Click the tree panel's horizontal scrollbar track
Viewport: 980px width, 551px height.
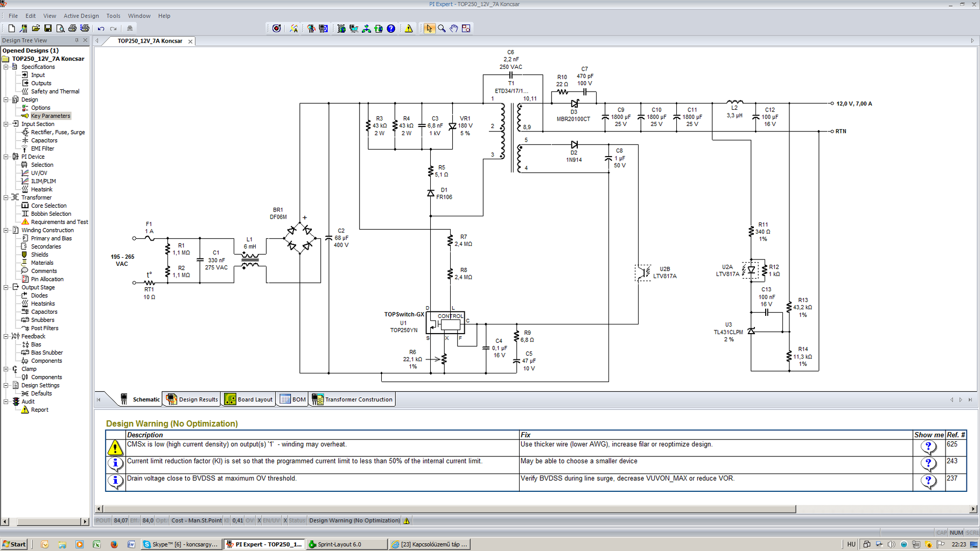click(x=49, y=521)
